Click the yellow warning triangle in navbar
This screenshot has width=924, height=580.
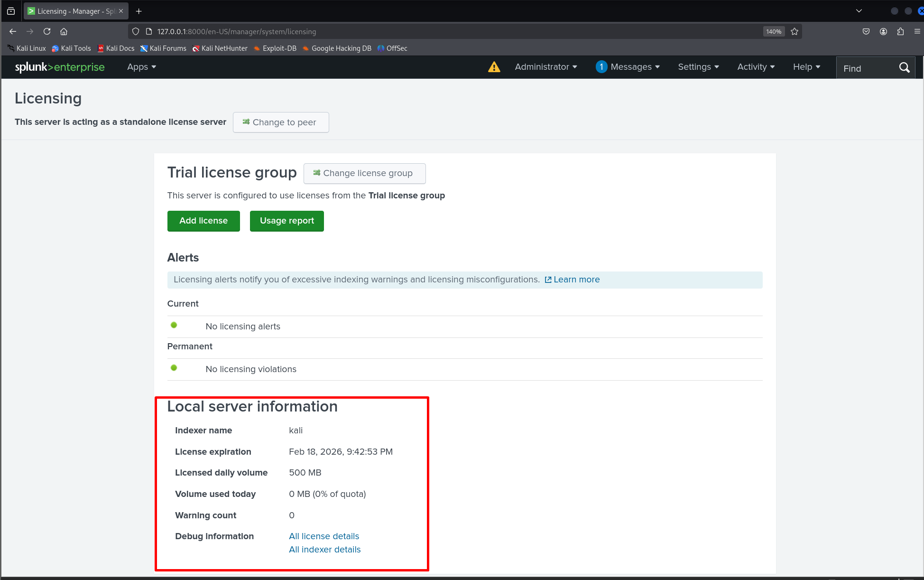coord(494,67)
